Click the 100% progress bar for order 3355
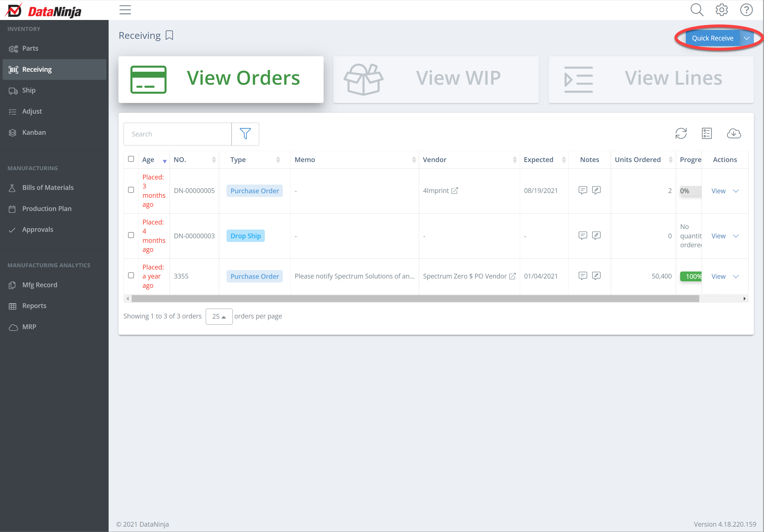 click(x=691, y=277)
